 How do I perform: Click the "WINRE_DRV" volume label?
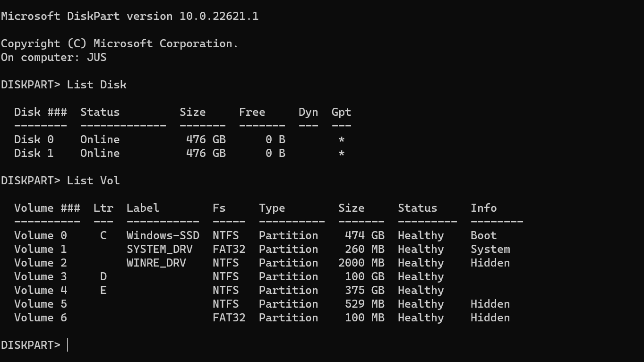(x=156, y=263)
